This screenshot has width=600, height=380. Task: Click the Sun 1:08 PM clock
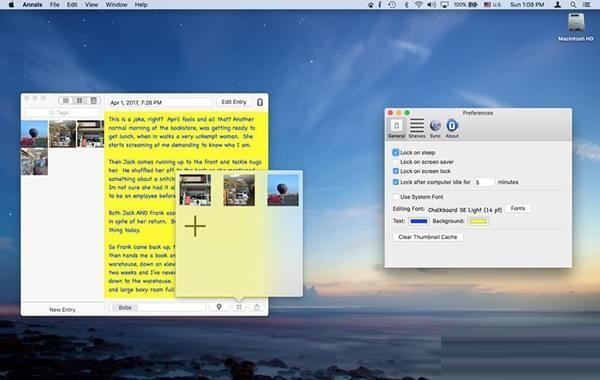point(527,5)
